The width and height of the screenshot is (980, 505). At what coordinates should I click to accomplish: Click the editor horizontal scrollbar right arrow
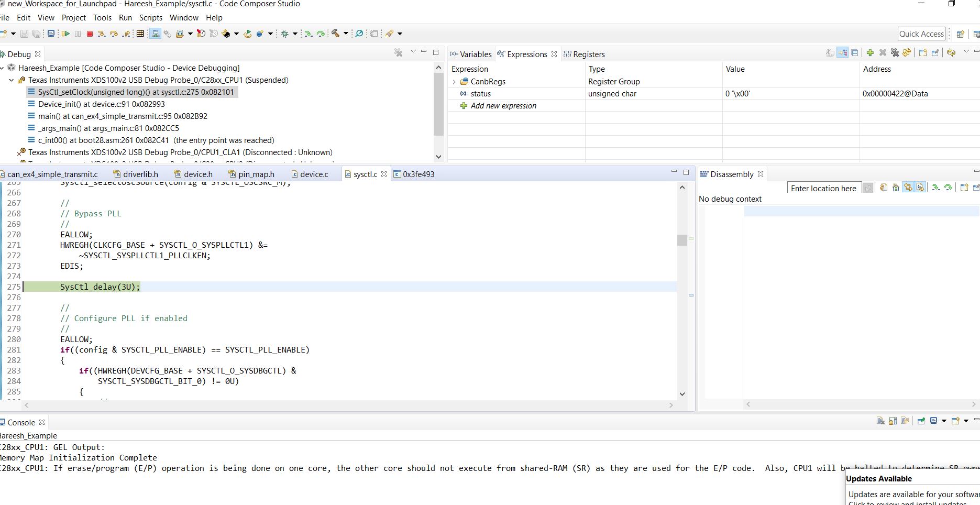click(x=671, y=405)
